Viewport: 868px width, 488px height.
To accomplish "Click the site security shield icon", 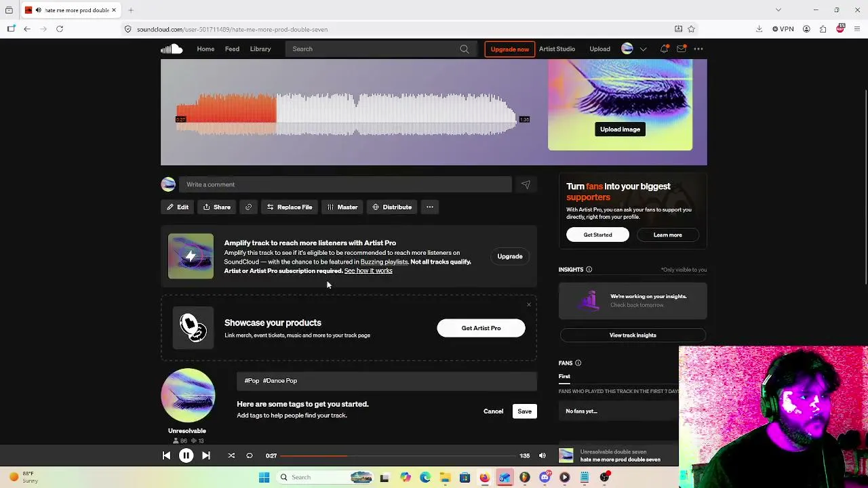I will pos(127,29).
